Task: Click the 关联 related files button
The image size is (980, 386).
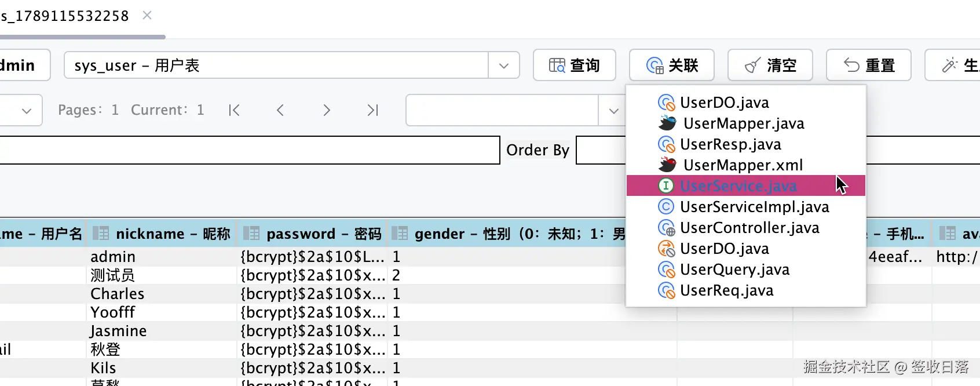Action: [672, 65]
